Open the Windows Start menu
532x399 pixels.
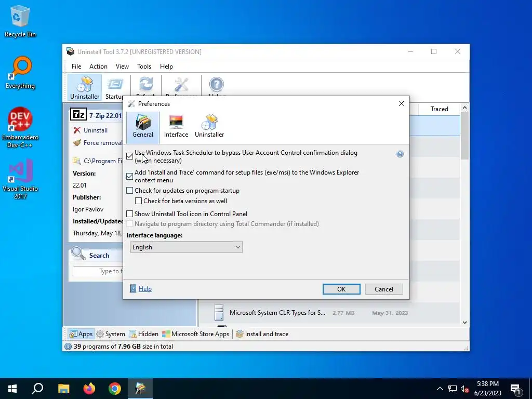(12, 389)
